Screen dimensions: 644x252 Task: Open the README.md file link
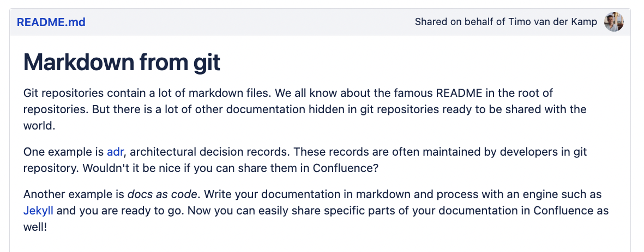click(51, 22)
